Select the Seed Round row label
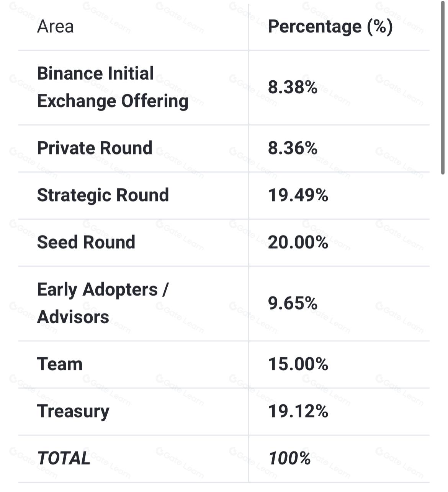The image size is (448, 492). tap(86, 242)
